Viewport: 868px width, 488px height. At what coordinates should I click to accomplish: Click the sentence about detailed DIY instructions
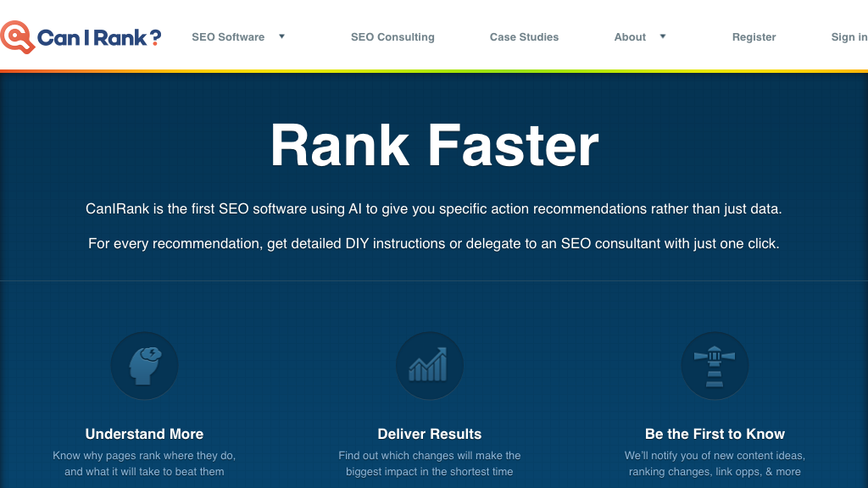click(434, 244)
